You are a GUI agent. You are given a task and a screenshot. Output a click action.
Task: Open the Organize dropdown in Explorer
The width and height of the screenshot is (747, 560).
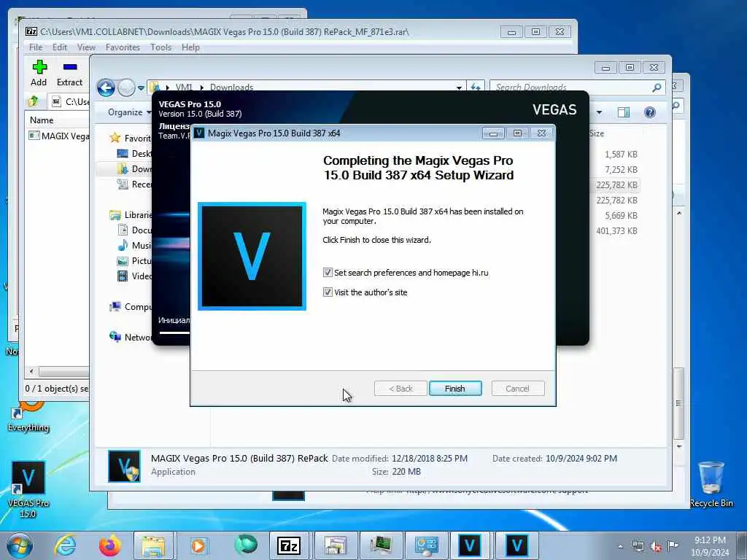130,112
